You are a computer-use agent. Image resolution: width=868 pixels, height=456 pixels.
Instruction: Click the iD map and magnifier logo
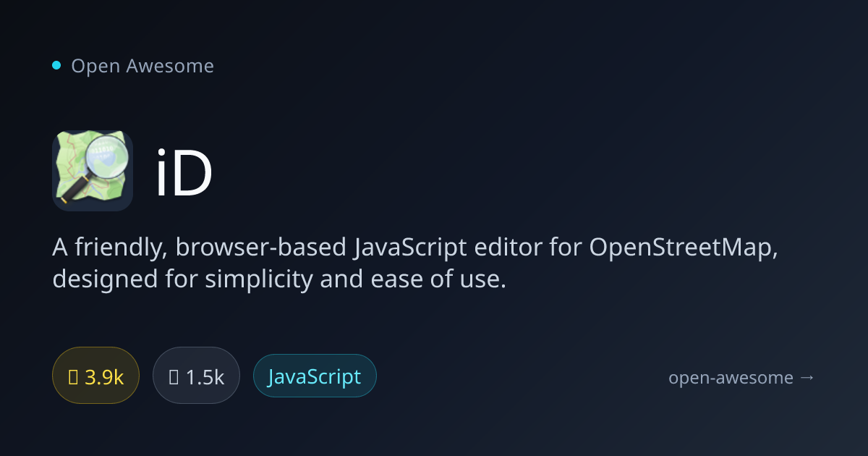pos(93,171)
